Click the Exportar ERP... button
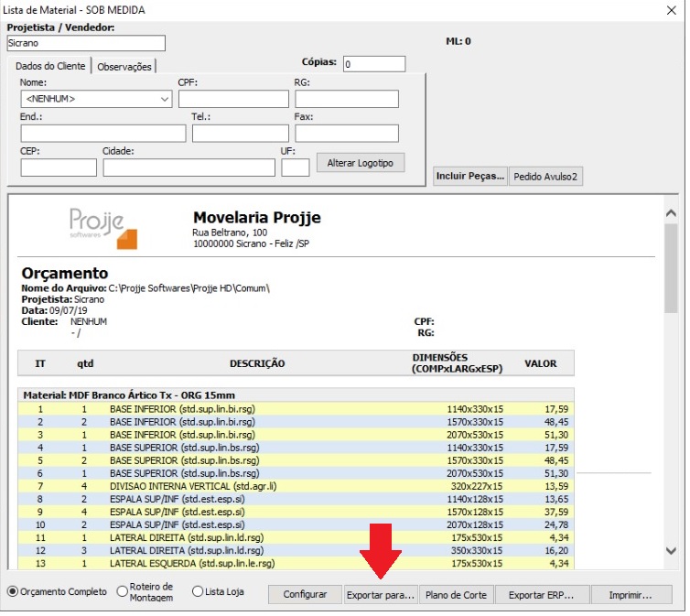Image resolution: width=690 pixels, height=616 pixels. (540, 595)
